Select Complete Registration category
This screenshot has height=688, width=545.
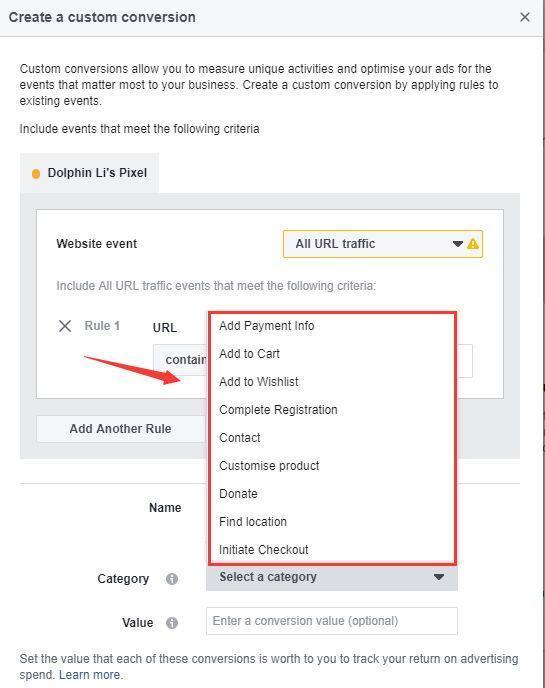coord(278,410)
